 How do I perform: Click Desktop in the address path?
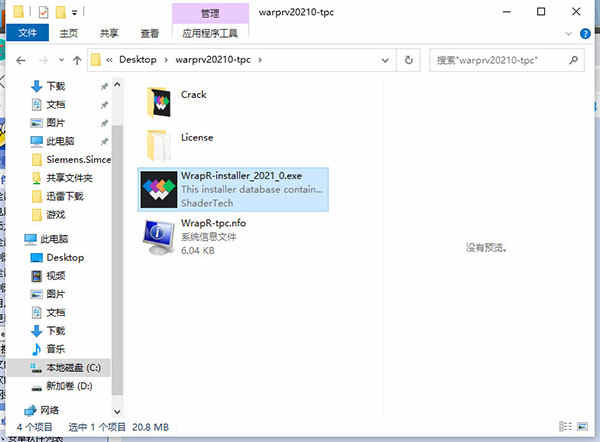click(x=138, y=60)
